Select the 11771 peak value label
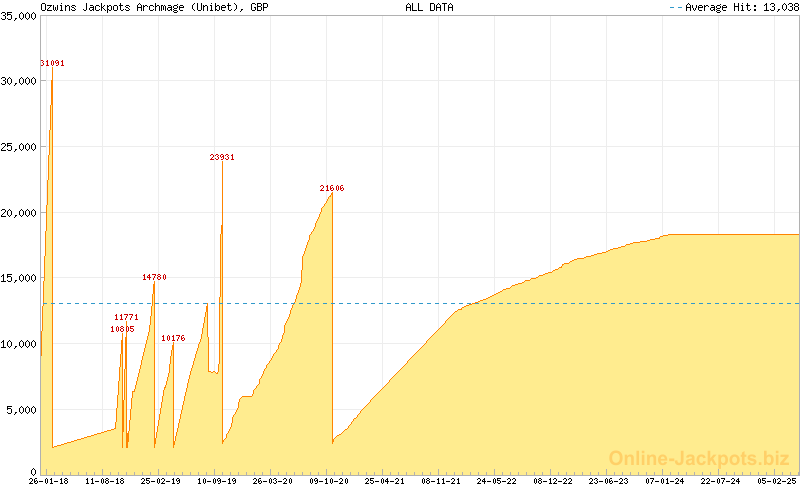The height and width of the screenshot is (490, 800). click(x=126, y=317)
